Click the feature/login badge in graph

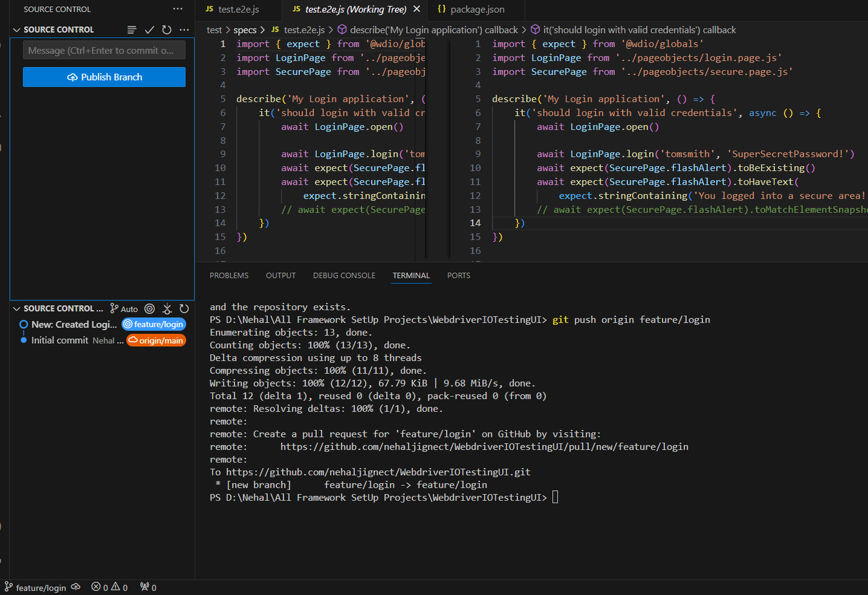[154, 324]
